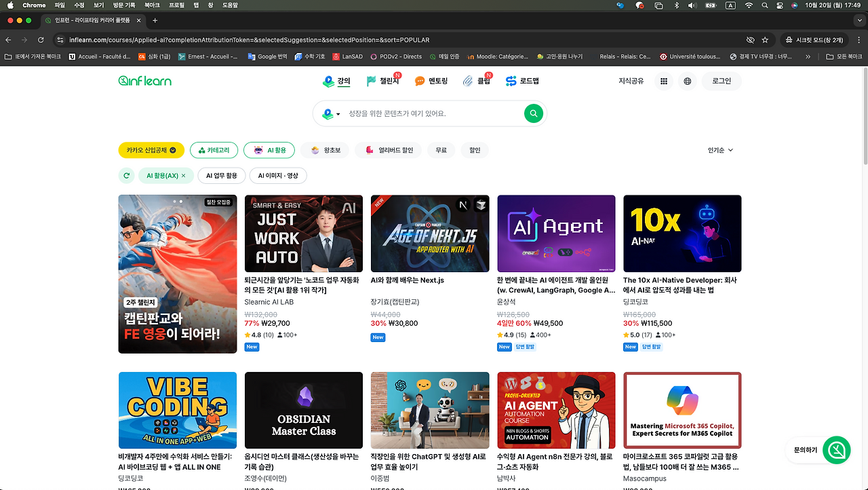868x490 pixels.
Task: Click the green search magnifier button
Action: click(534, 113)
